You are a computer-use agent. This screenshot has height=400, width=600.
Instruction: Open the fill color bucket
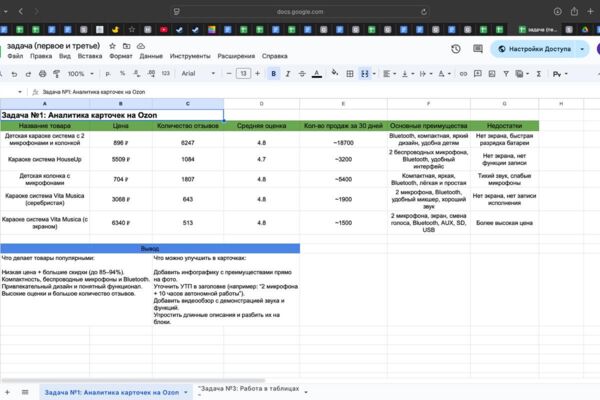click(334, 73)
